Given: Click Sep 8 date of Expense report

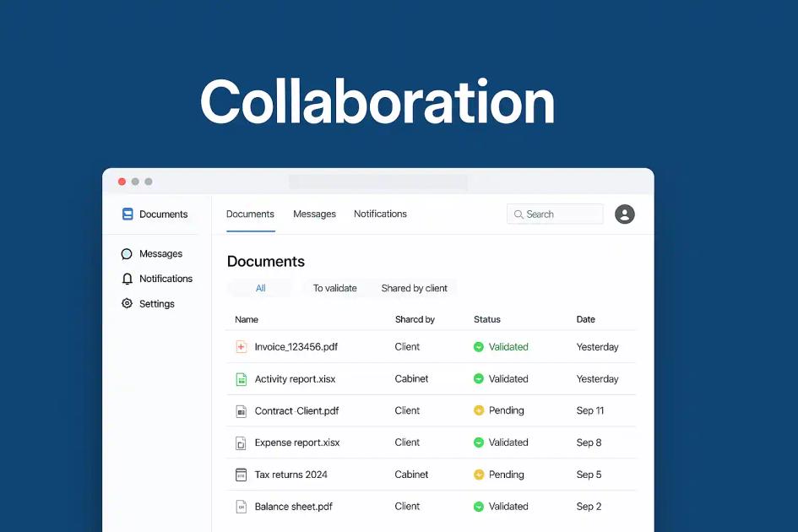Looking at the screenshot, I should click(x=589, y=442).
